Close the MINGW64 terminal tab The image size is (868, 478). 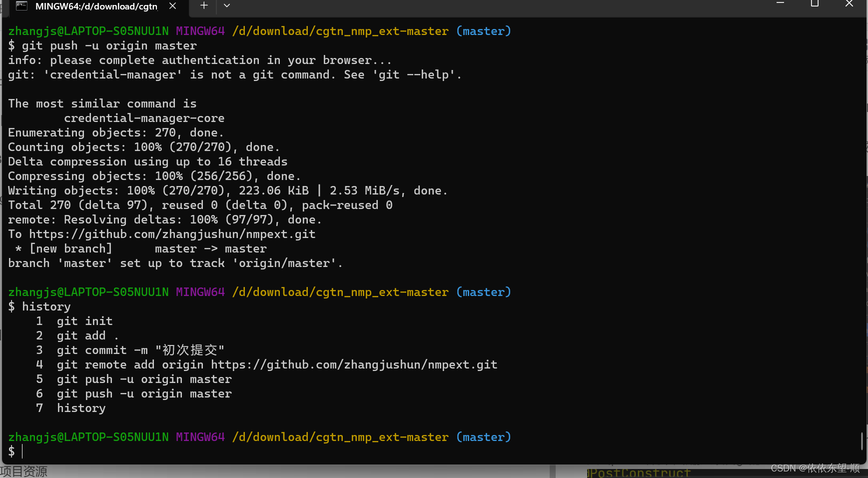coord(172,6)
